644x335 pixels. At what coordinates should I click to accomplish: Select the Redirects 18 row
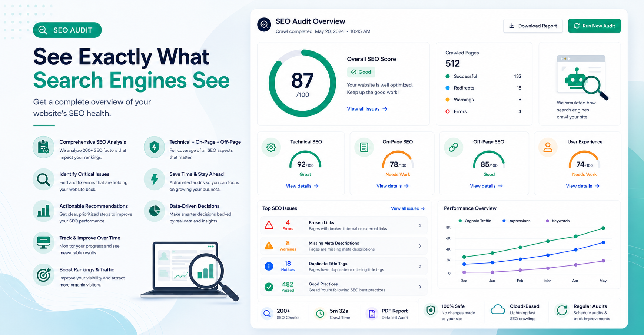tap(483, 88)
